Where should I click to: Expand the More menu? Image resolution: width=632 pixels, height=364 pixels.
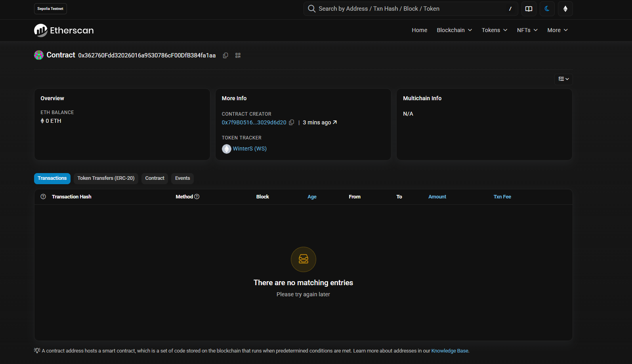[x=558, y=30]
